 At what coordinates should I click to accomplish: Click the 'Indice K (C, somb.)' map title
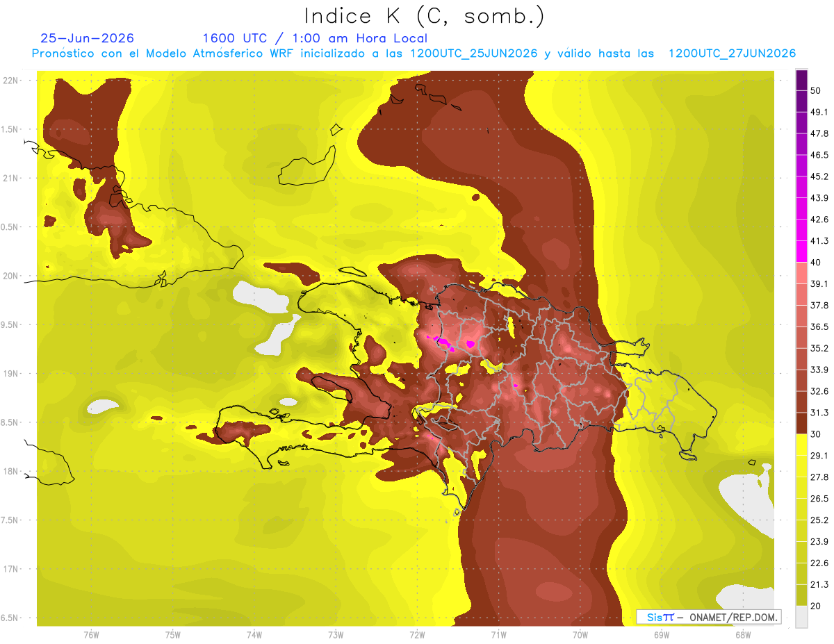pos(424,15)
